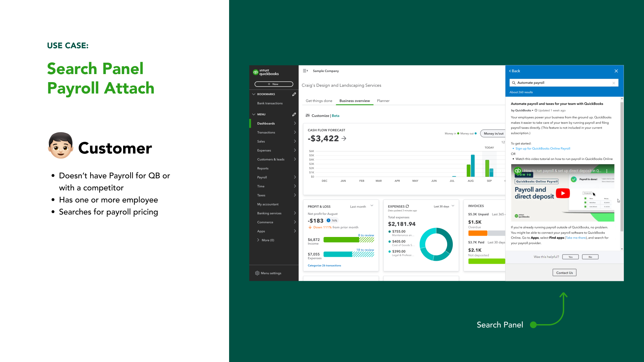This screenshot has width=644, height=362.
Task: Click the search magnifier icon
Action: [x=514, y=83]
